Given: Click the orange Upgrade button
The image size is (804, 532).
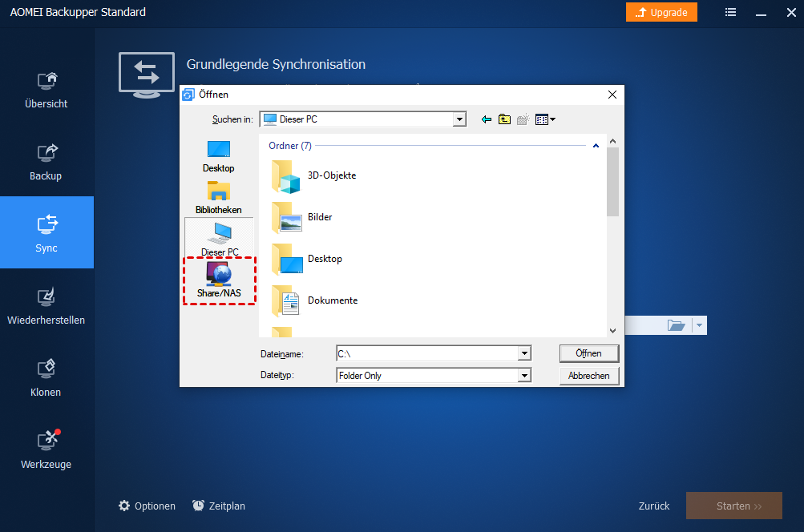Looking at the screenshot, I should (x=661, y=12).
